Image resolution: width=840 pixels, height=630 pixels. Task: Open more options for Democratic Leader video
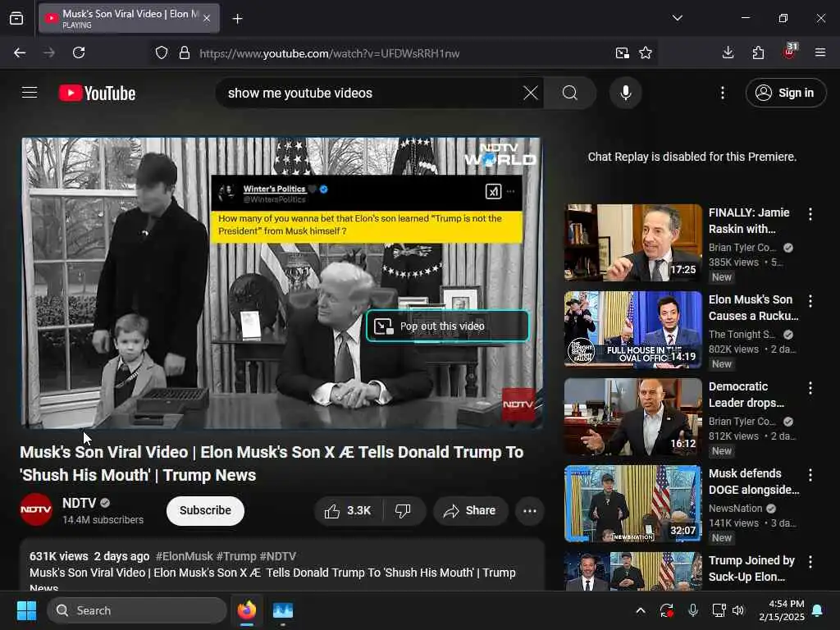(810, 388)
